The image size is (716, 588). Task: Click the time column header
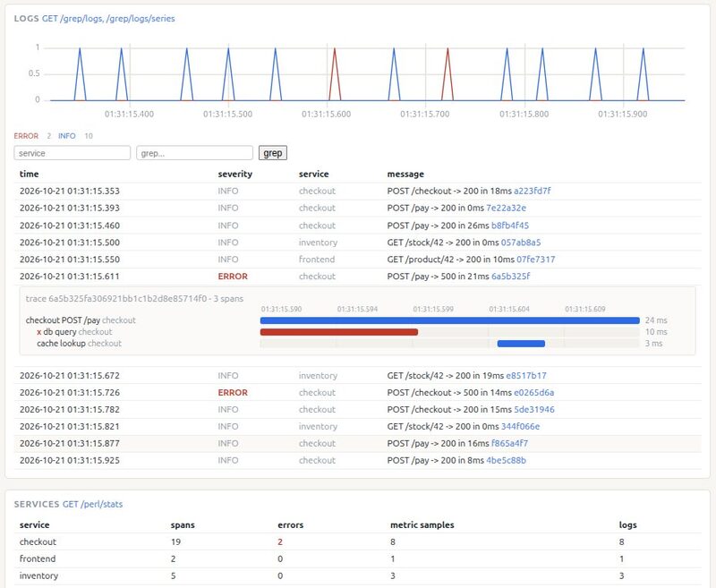click(30, 174)
